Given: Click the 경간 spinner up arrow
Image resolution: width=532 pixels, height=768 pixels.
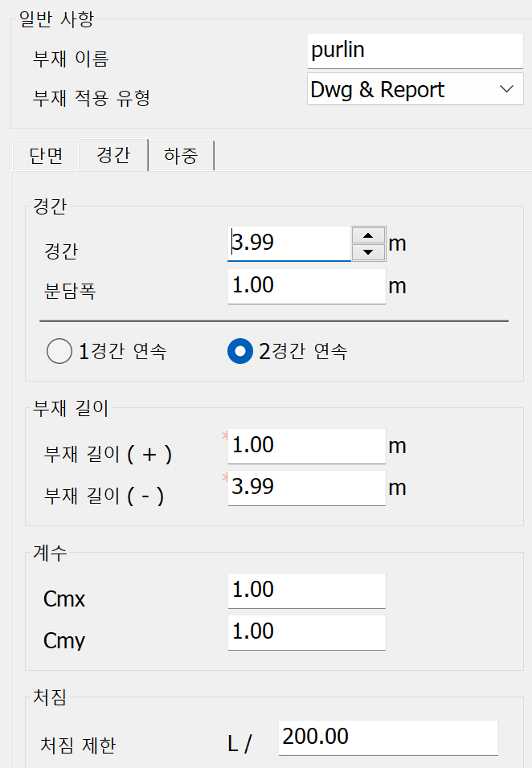Looking at the screenshot, I should [x=368, y=235].
